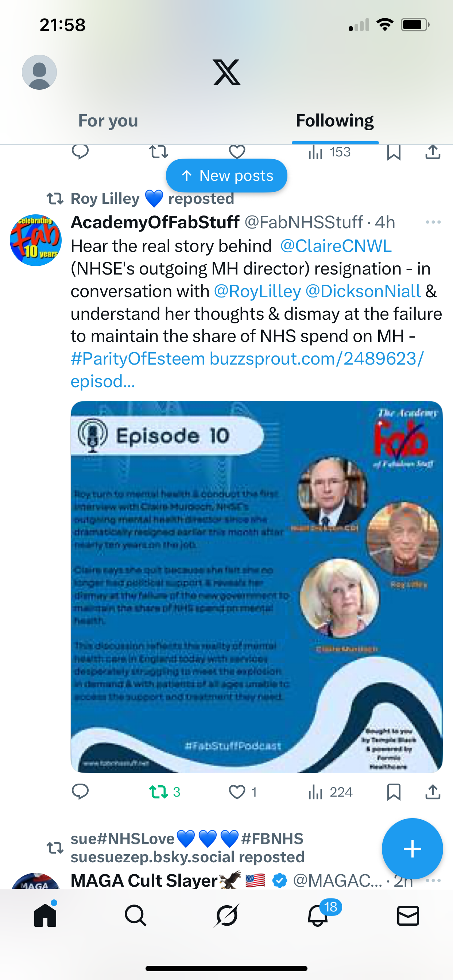
Task: View analytics showing 224 views
Action: (x=330, y=792)
